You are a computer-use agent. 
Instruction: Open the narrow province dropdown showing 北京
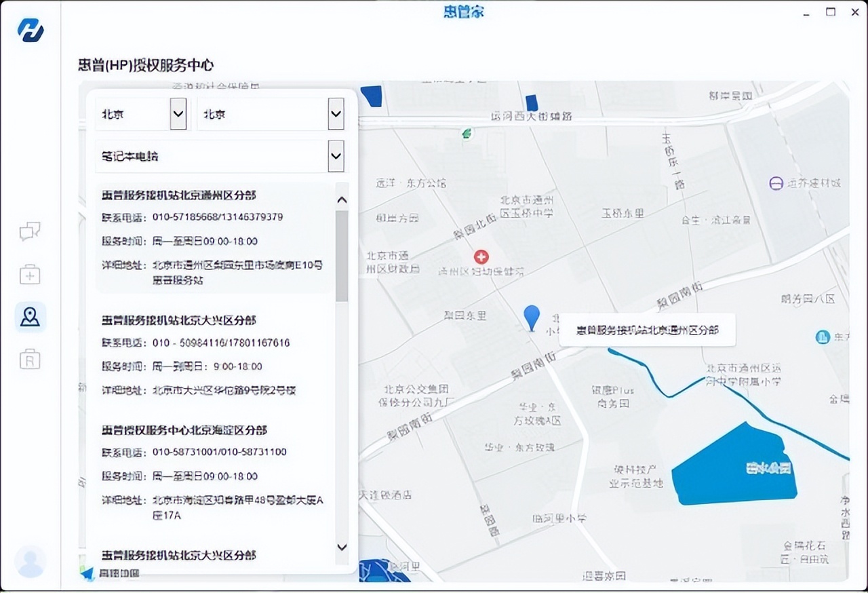(141, 114)
